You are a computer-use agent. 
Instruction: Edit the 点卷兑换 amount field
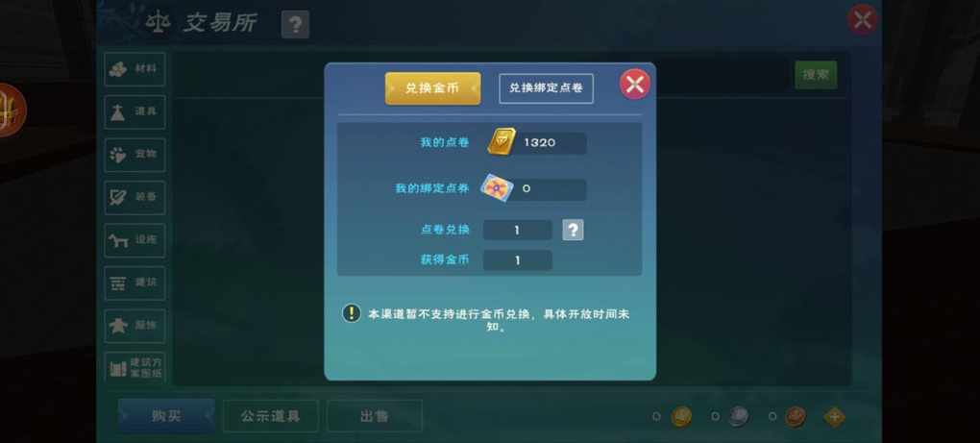pos(518,230)
